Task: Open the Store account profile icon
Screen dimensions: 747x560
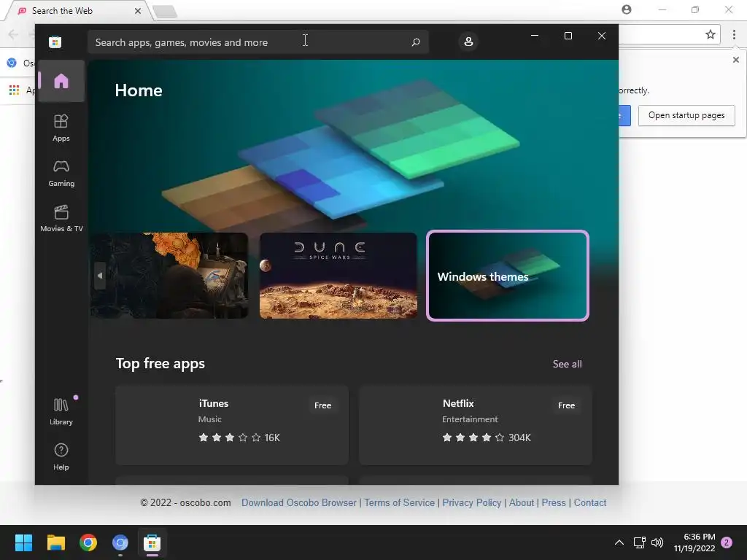Action: (468, 42)
